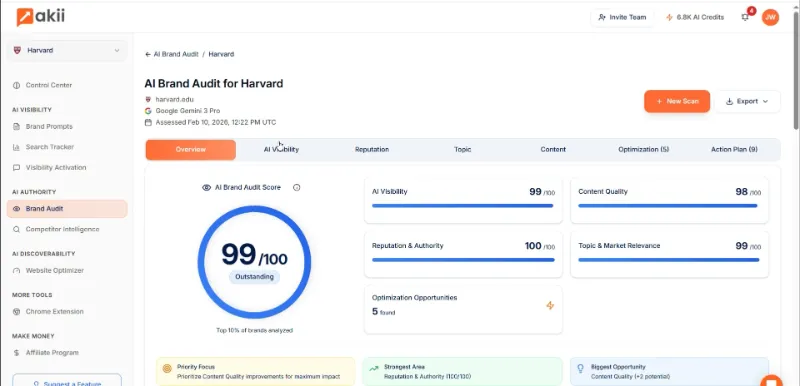Select the Overview tab
Viewport: 800px width, 386px height.
point(191,149)
